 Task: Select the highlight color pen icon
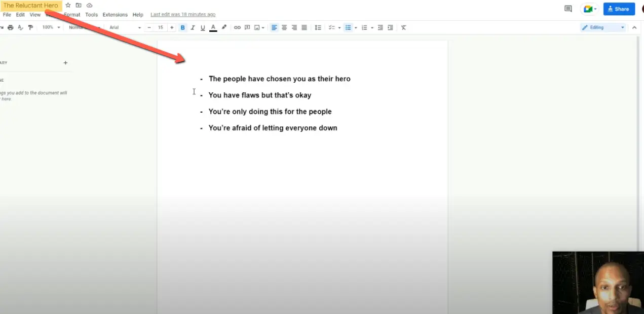[x=224, y=27]
